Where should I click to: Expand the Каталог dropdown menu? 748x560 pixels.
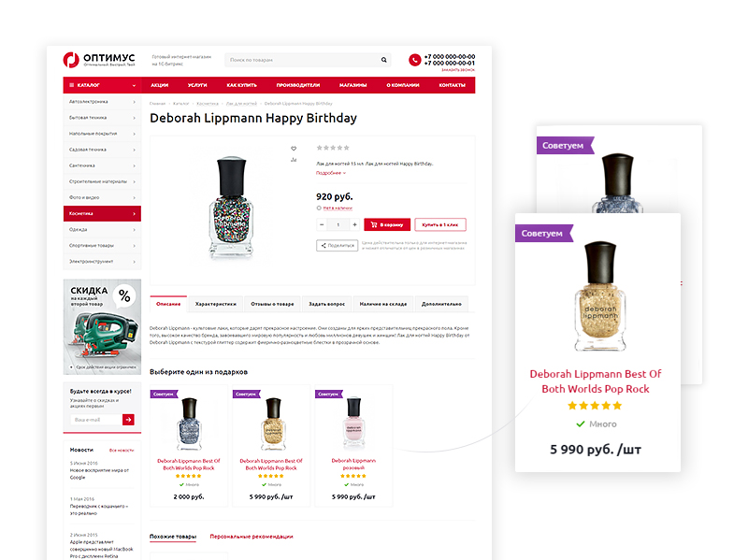[x=102, y=85]
